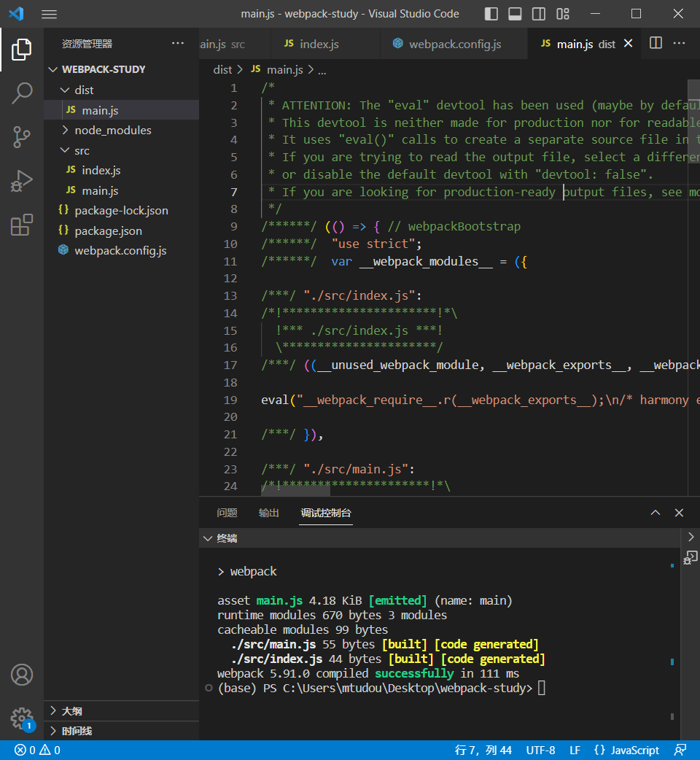700x760 pixels.
Task: Toggle the bottom panel layout button
Action: (x=515, y=14)
